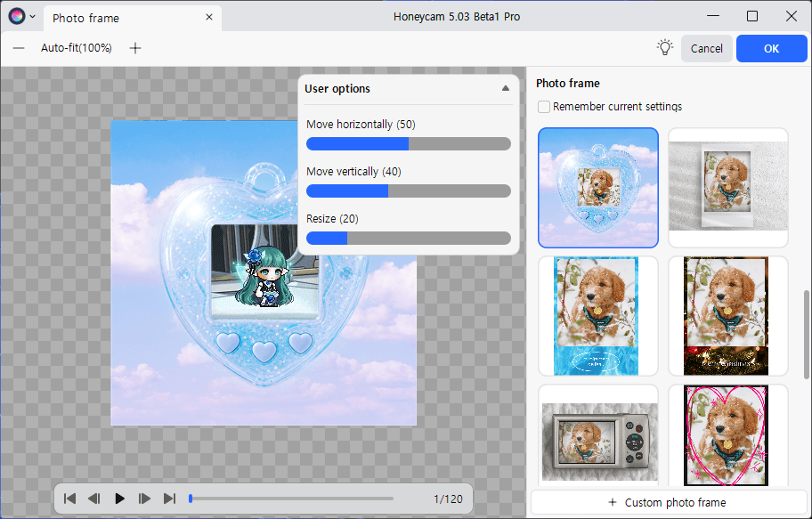Screen dimensions: 812x519
Task: Step forward one frame
Action: coord(144,499)
